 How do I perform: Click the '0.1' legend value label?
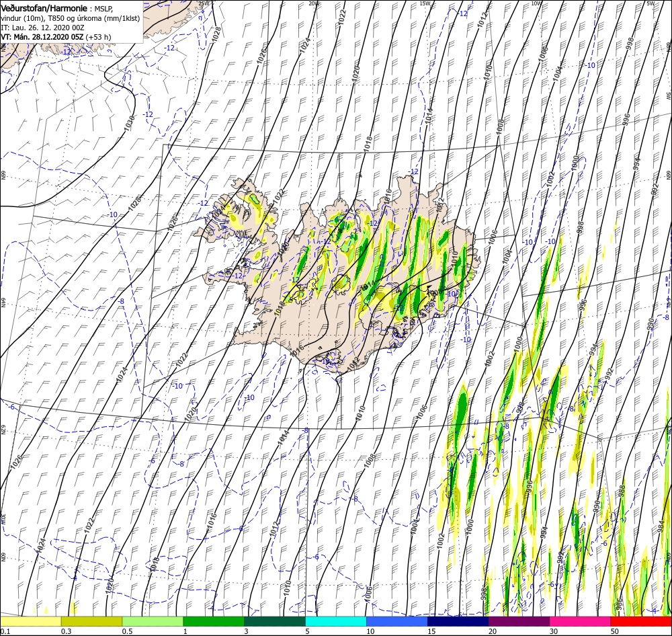pyautogui.click(x=4, y=631)
